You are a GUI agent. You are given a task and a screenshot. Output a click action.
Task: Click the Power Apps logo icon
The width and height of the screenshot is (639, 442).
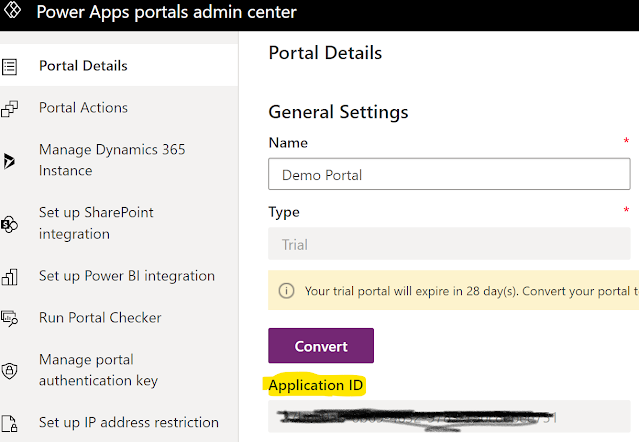pos(14,15)
